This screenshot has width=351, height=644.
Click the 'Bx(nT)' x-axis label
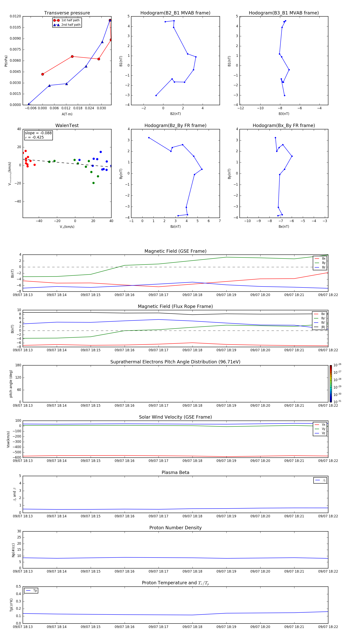284,227
